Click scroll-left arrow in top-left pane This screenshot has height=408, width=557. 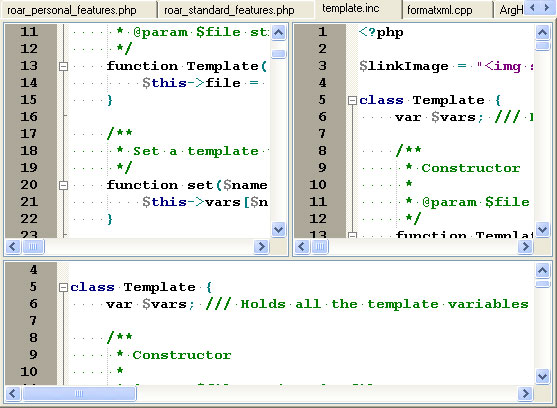(13, 246)
